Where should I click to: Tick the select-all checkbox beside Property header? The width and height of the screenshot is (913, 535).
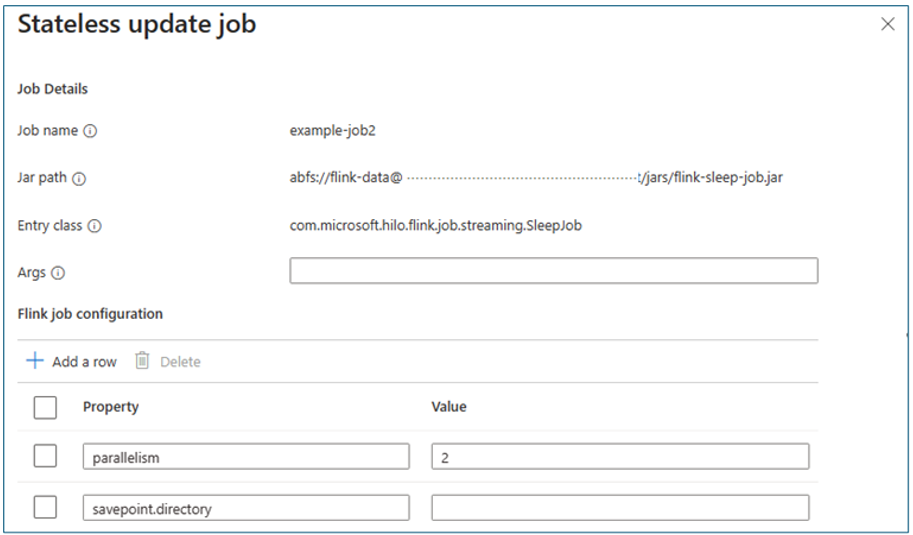pyautogui.click(x=45, y=408)
